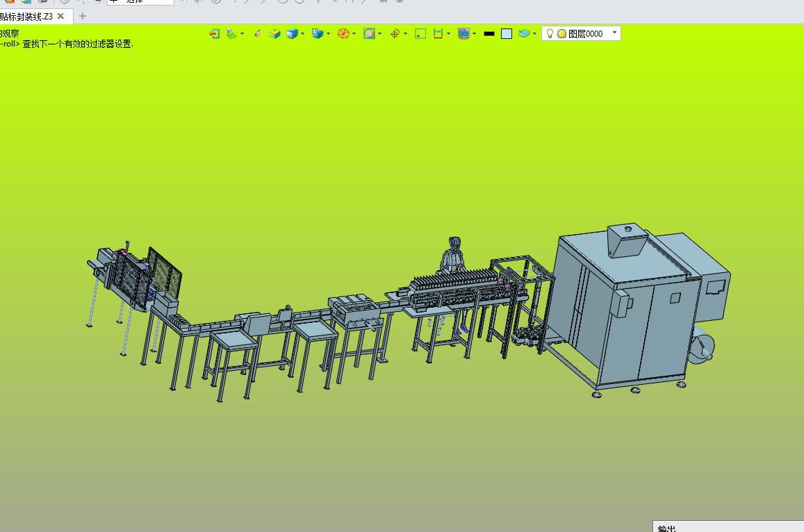Click the yellow circle layer status icon
The width and height of the screenshot is (804, 532).
[x=562, y=34]
